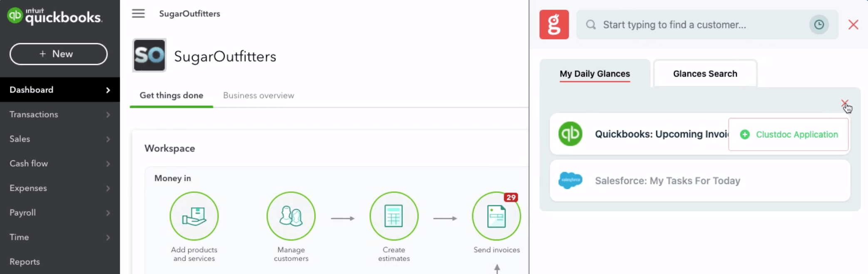
Task: Switch to Business overview tab
Action: click(x=258, y=95)
